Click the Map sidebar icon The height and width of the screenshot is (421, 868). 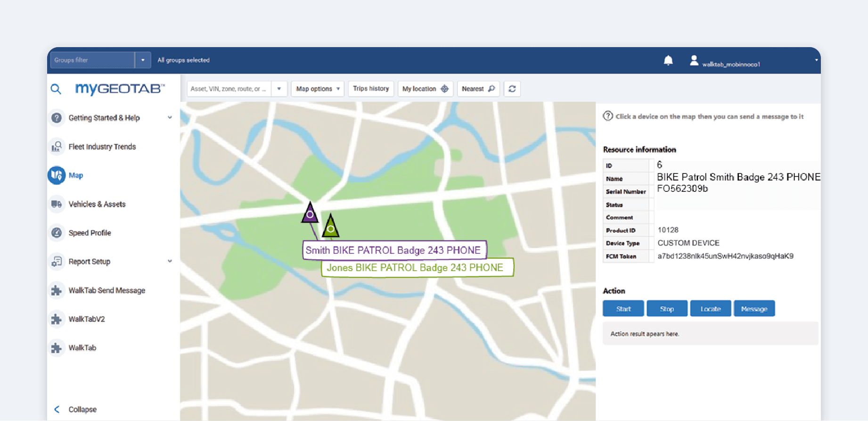click(57, 175)
